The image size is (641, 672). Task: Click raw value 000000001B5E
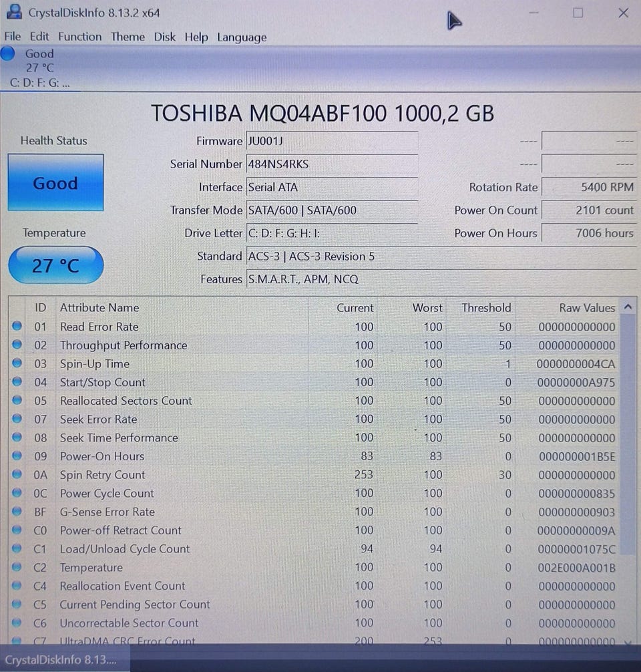(577, 456)
